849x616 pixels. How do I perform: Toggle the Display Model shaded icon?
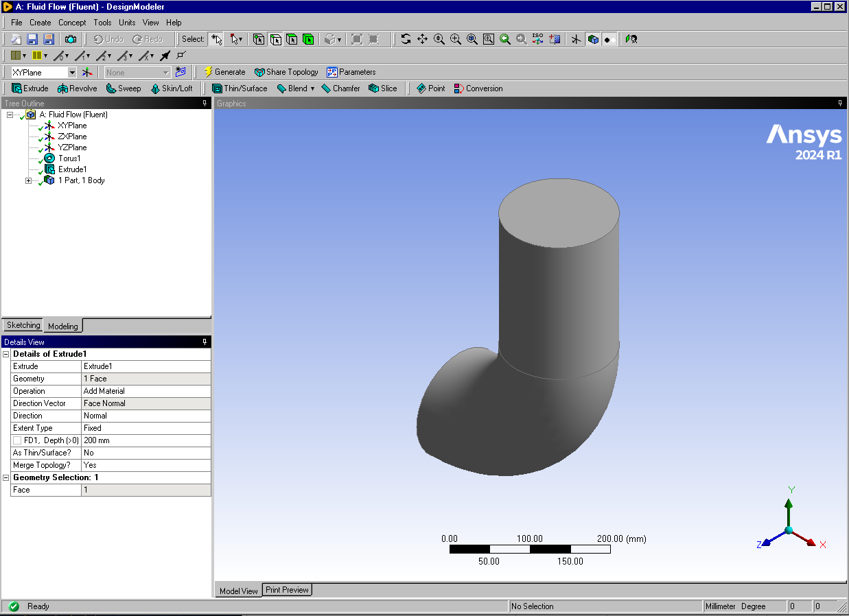point(592,39)
